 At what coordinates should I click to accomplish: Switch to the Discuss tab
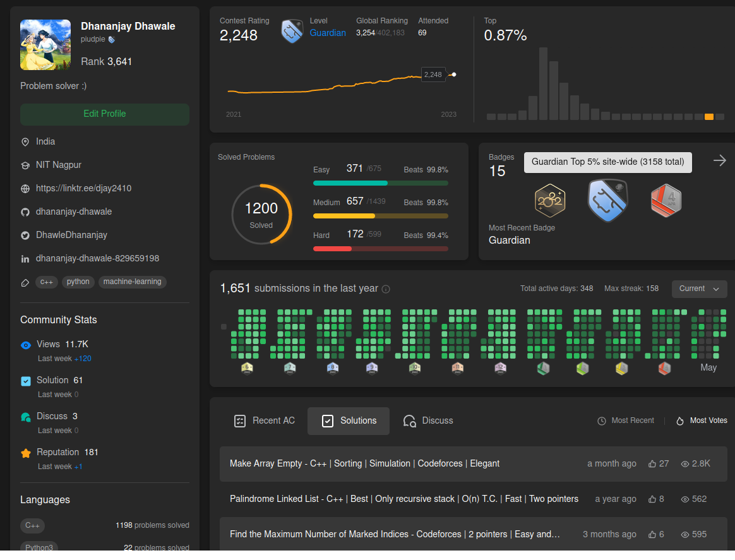427,420
